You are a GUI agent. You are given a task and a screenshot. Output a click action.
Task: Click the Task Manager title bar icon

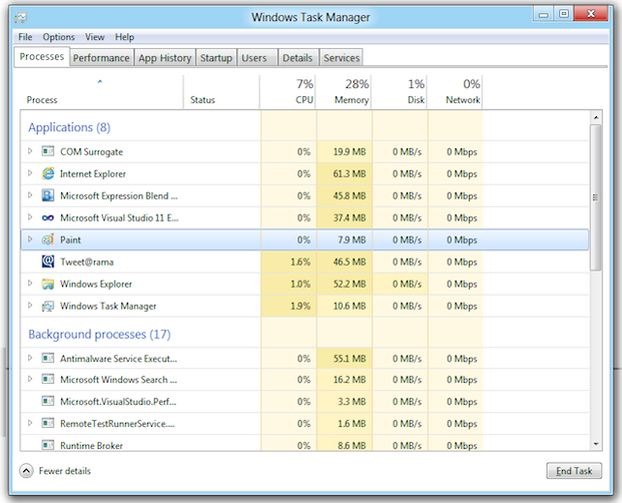click(x=21, y=17)
